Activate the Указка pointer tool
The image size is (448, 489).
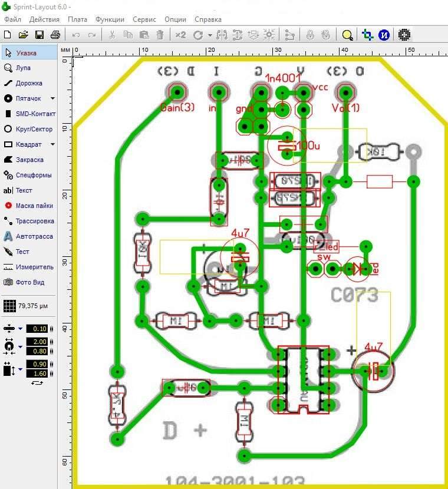pos(26,52)
